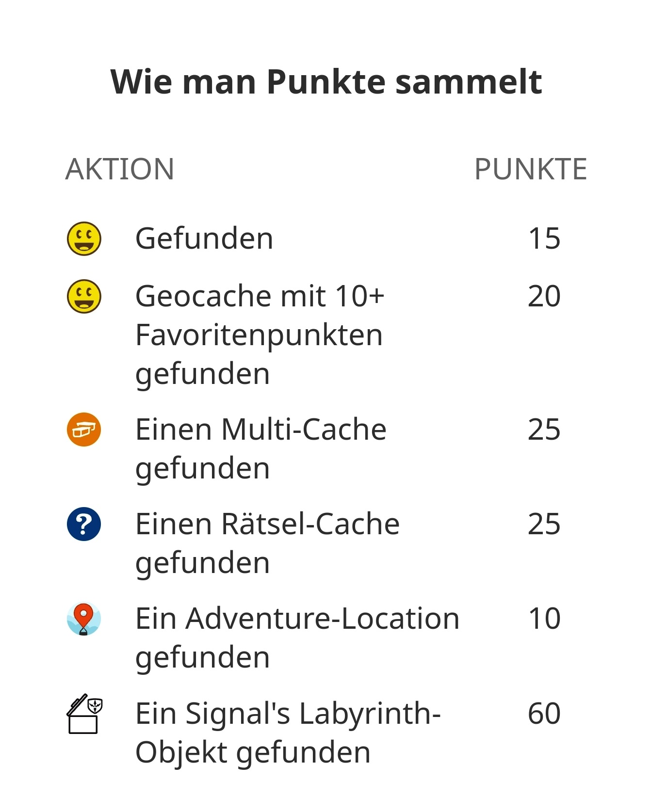The width and height of the screenshot is (650, 812).
Task: Click the smiley icon next to Geocache mit 10+ Favoritenpunkten
Action: (x=84, y=296)
